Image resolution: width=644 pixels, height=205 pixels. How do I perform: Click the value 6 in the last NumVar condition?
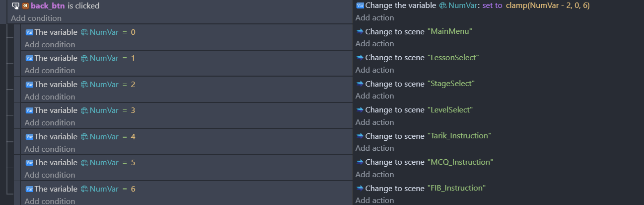pos(133,189)
